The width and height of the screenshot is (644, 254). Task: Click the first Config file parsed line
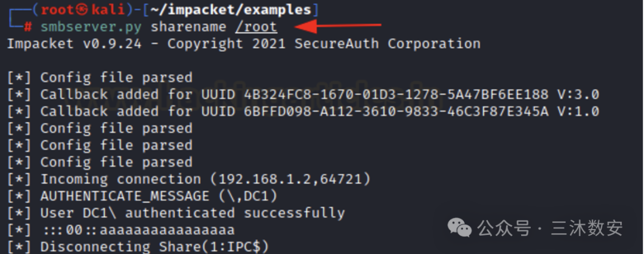(x=100, y=78)
